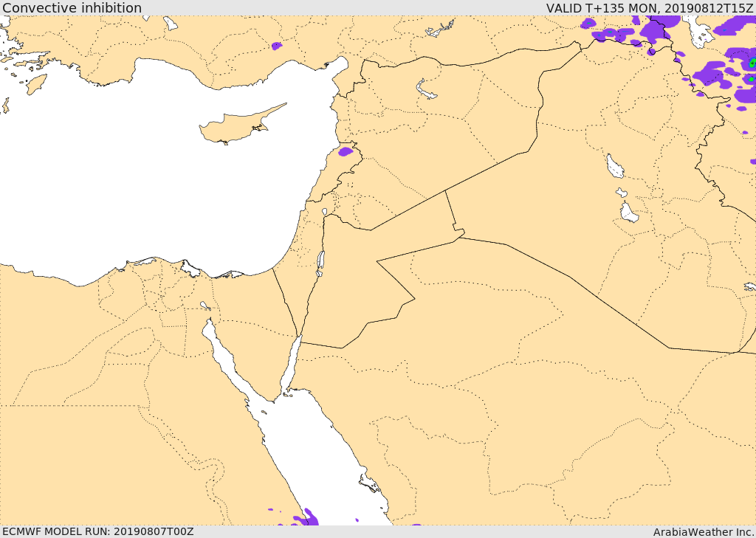
Task: Click the 'Convective inhibition' title text
Action: pyautogui.click(x=72, y=7)
